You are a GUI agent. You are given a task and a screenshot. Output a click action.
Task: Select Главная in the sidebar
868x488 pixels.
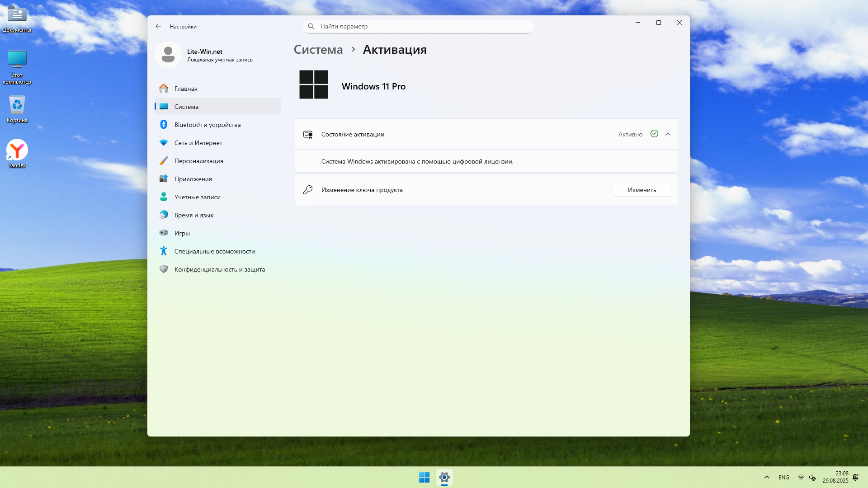point(186,89)
